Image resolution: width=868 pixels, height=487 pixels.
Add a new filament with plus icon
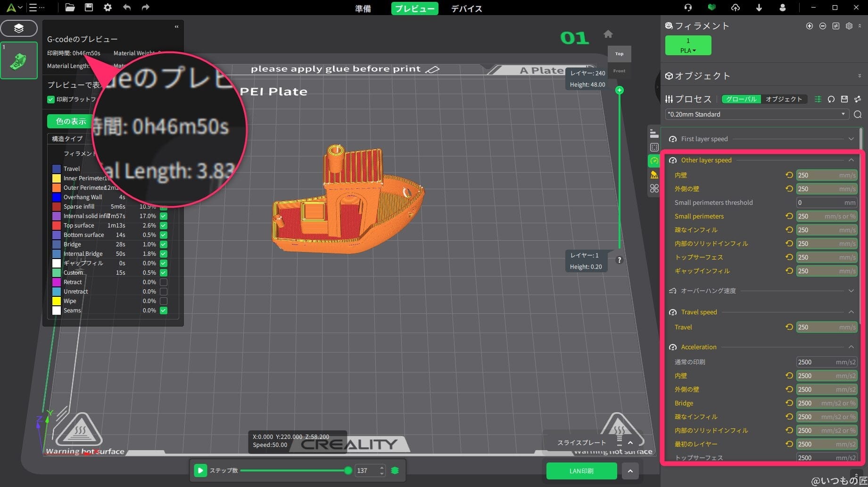(810, 26)
